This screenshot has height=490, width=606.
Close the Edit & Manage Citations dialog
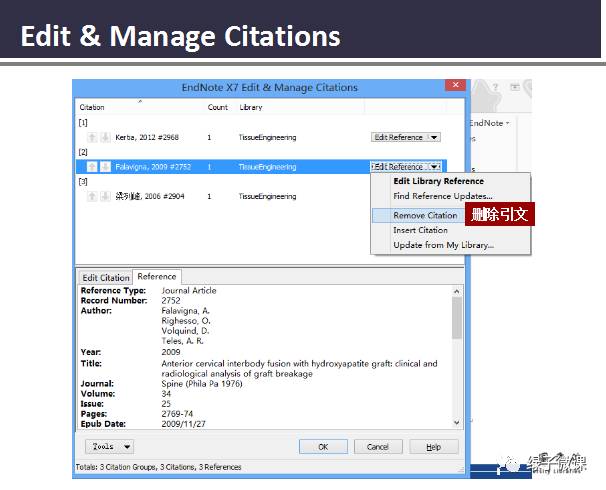click(455, 85)
